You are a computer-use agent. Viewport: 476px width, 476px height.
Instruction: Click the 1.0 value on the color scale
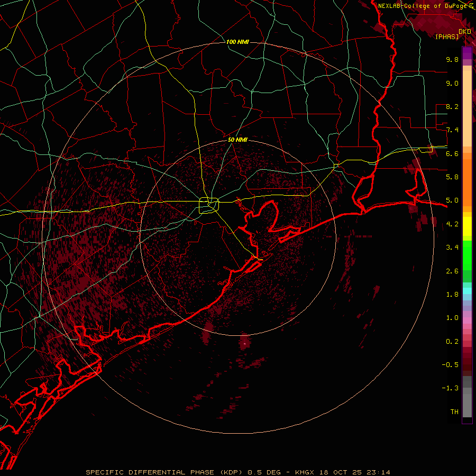(x=452, y=318)
